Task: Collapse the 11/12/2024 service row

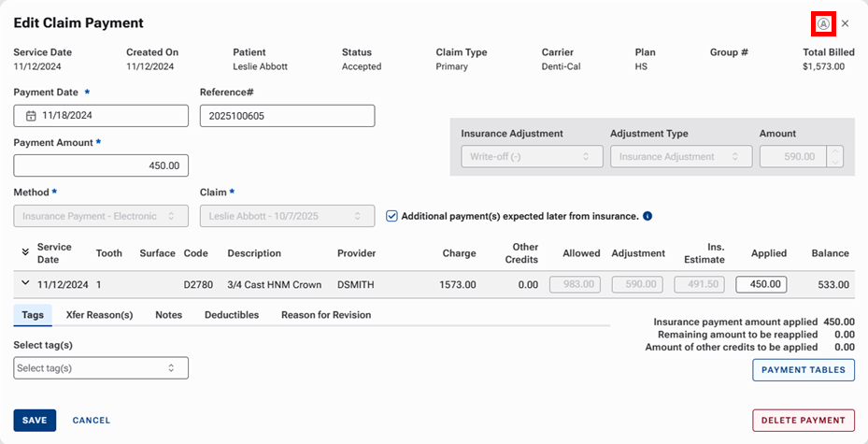Action: coord(23,284)
